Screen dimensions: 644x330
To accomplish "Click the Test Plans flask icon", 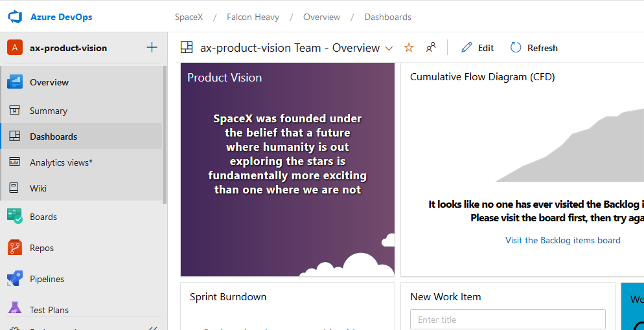I will tap(15, 308).
